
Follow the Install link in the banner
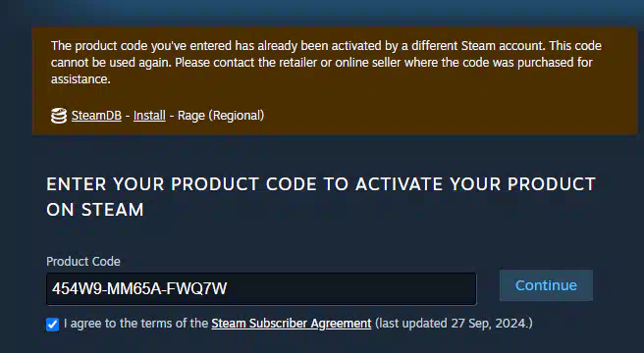tap(149, 116)
